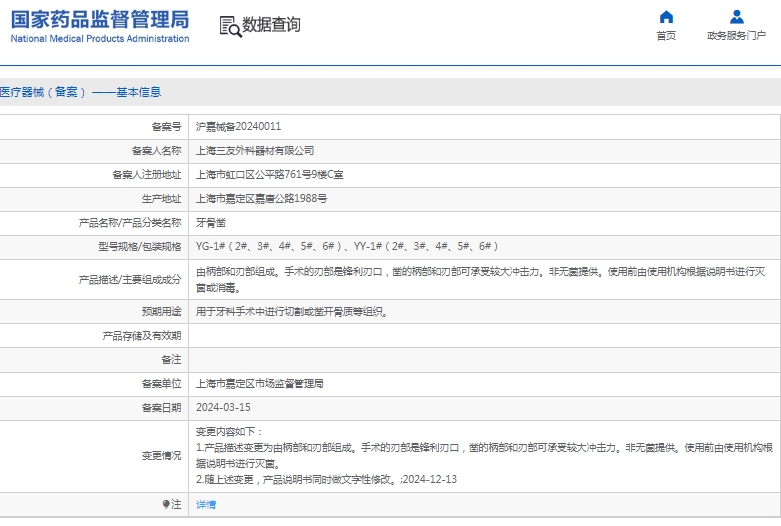Select product name 牙骨凿
This screenshot has width=781, height=526.
(x=211, y=223)
